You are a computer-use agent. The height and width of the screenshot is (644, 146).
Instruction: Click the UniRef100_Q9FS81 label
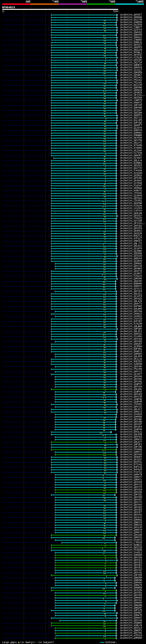(x=131, y=495)
